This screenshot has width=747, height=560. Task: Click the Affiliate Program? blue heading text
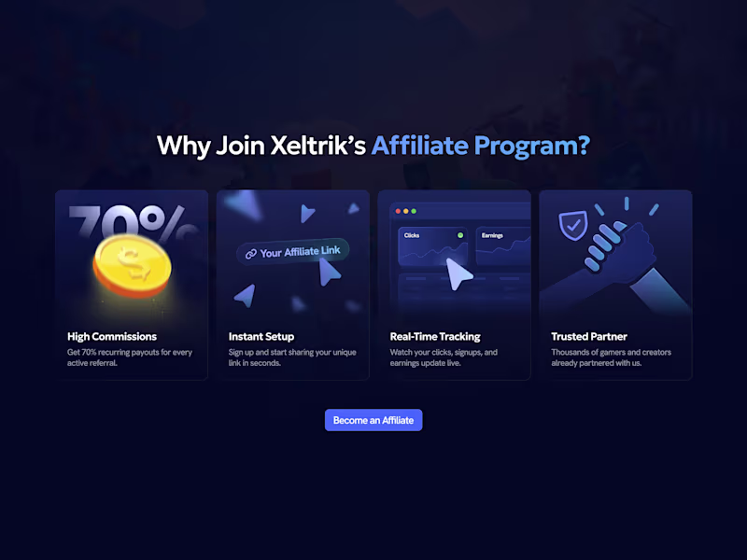[481, 146]
